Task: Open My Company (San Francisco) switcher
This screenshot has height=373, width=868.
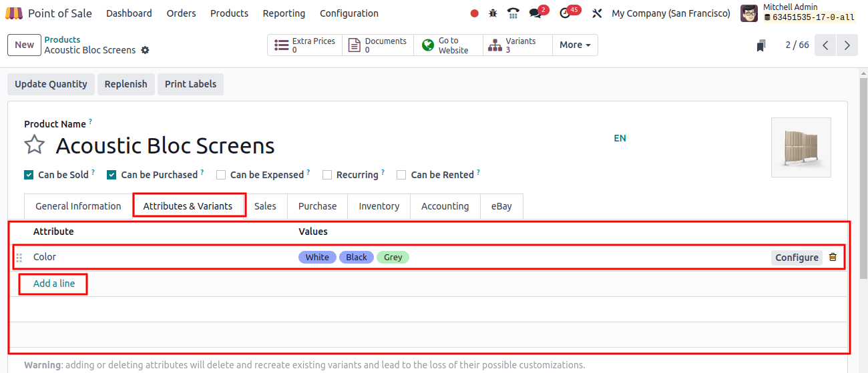Action: (x=671, y=13)
